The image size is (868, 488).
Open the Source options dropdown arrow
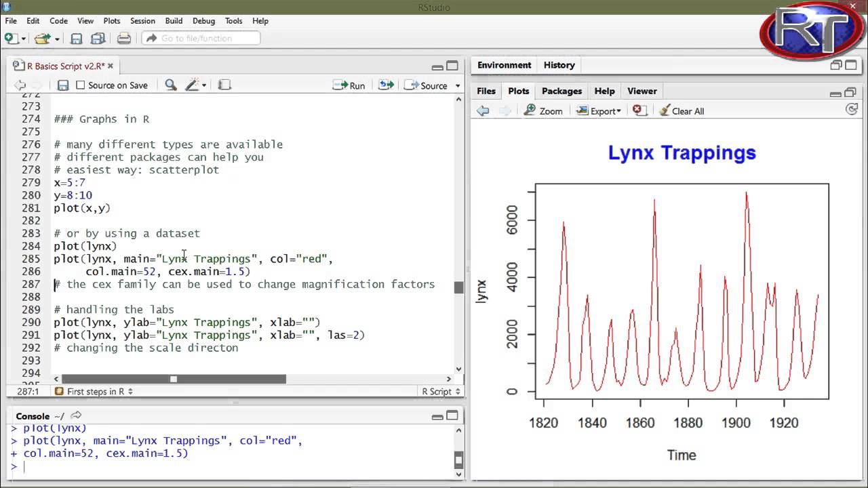tap(458, 86)
